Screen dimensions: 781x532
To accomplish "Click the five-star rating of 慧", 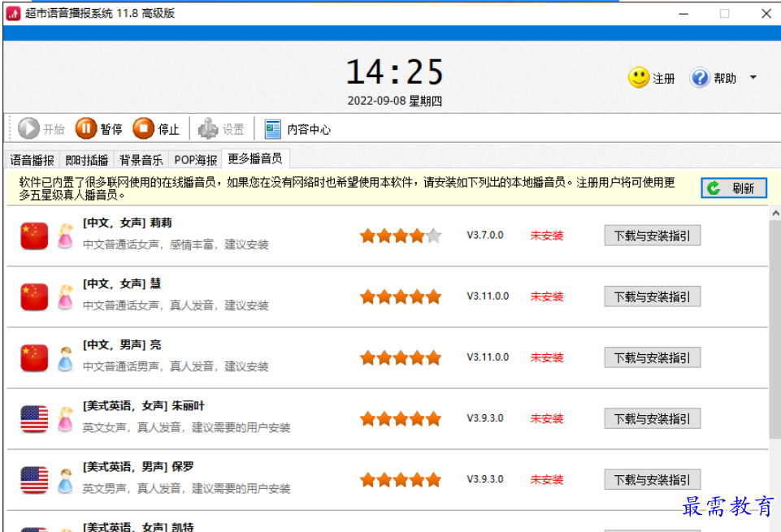I will point(401,296).
